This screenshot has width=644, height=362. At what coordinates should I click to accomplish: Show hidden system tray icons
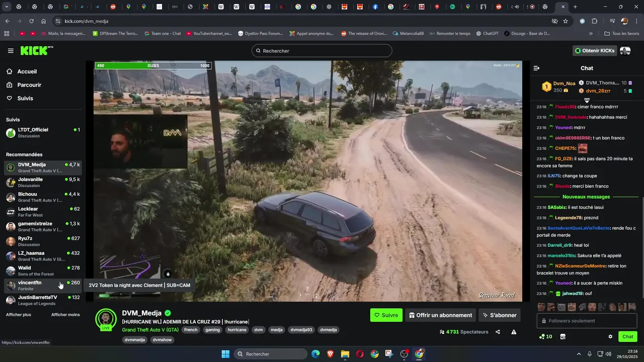coord(579,354)
